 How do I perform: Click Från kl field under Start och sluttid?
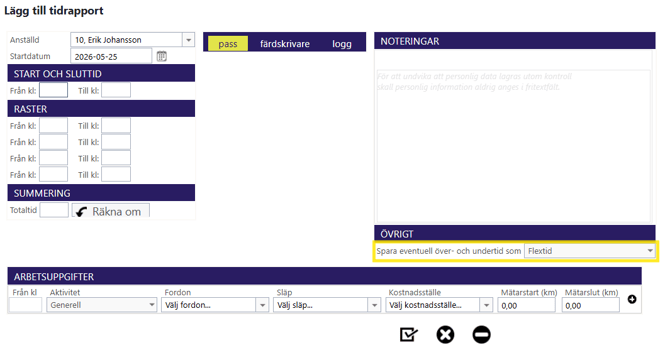pos(53,90)
